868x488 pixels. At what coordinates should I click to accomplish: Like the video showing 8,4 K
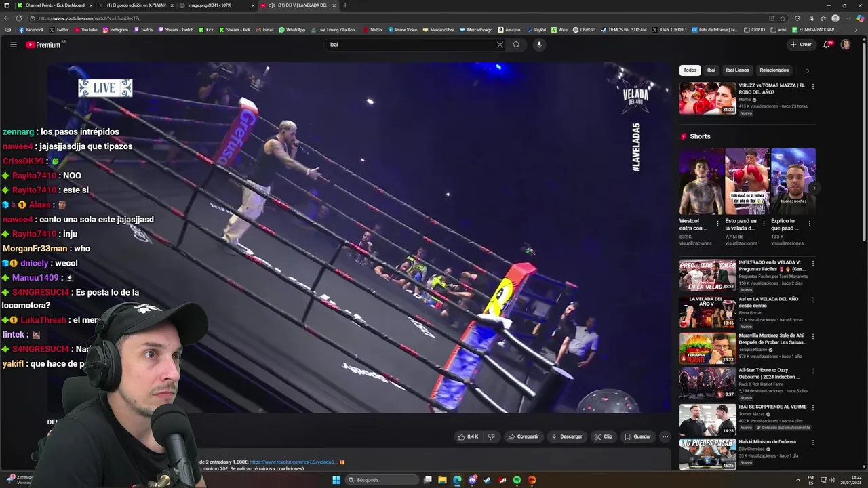click(x=468, y=436)
